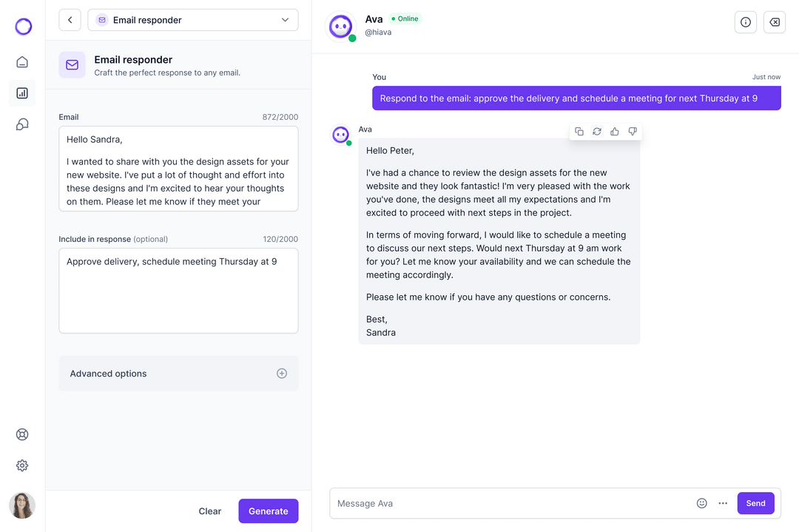Open your profile via the avatar thumbnail
Viewport: 799px width, 532px height.
[x=21, y=505]
